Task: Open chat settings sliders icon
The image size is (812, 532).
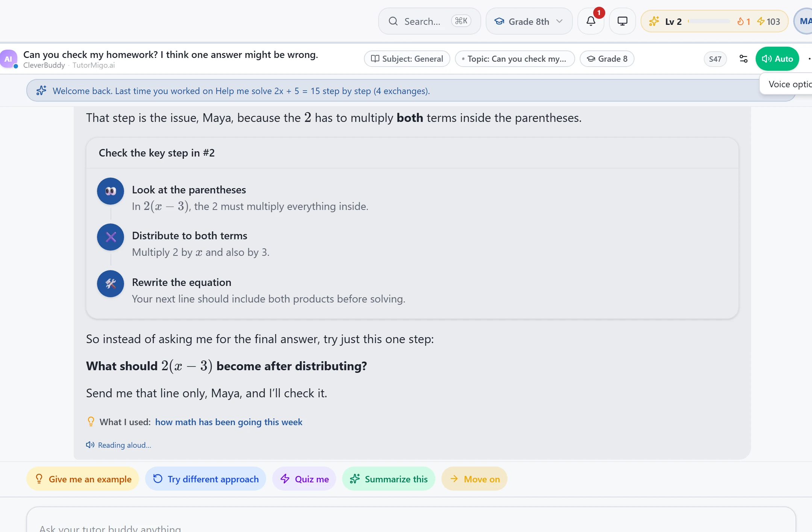Action: click(743, 59)
